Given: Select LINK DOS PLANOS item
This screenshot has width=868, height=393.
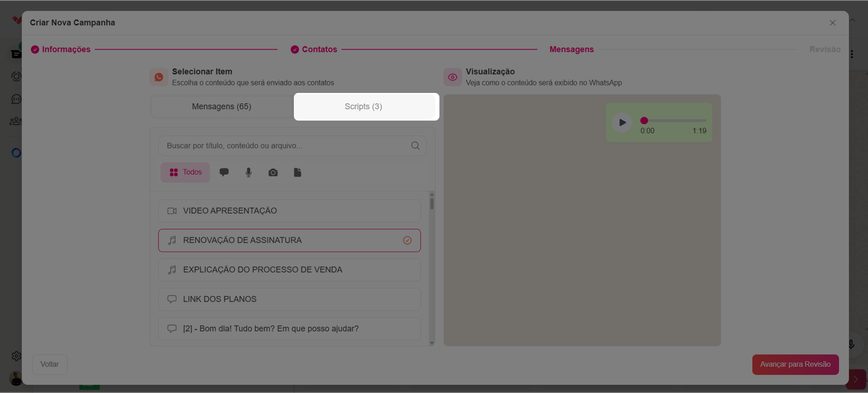Looking at the screenshot, I should pyautogui.click(x=289, y=299).
